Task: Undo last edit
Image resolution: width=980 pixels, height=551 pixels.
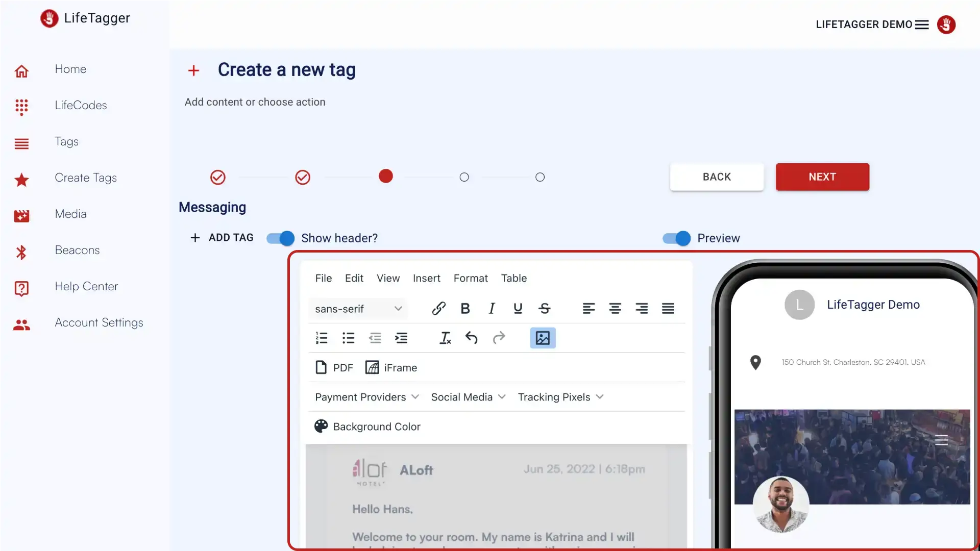Action: click(472, 338)
